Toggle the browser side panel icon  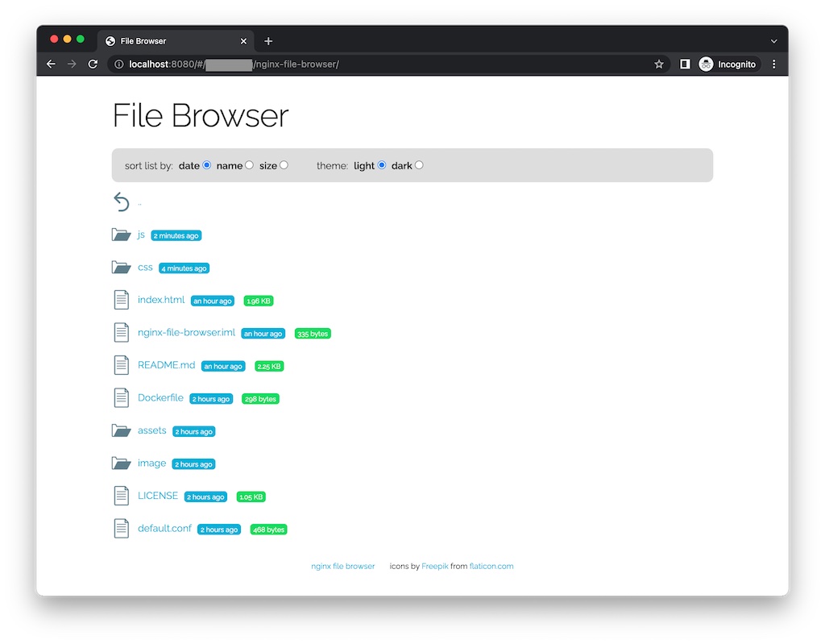[x=685, y=64]
